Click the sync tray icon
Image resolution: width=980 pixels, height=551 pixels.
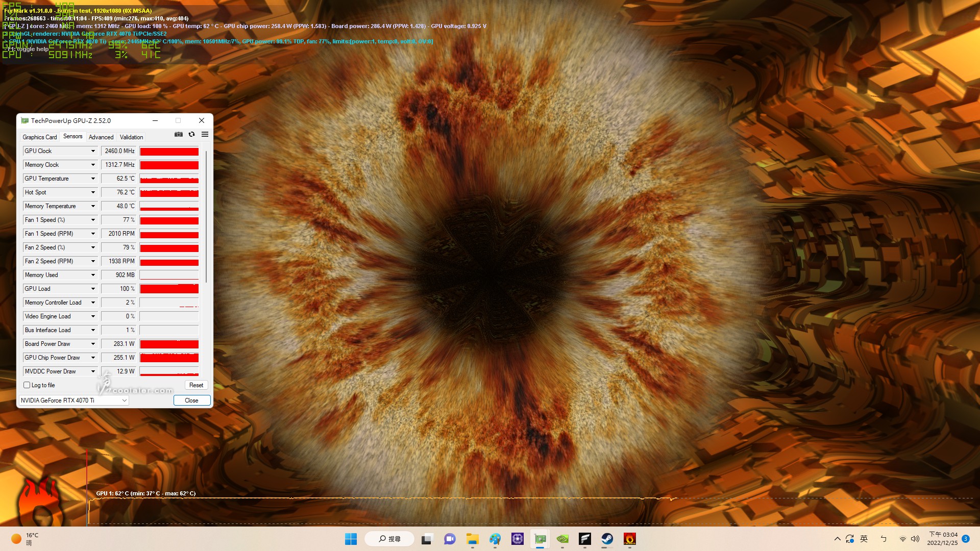pos(850,539)
